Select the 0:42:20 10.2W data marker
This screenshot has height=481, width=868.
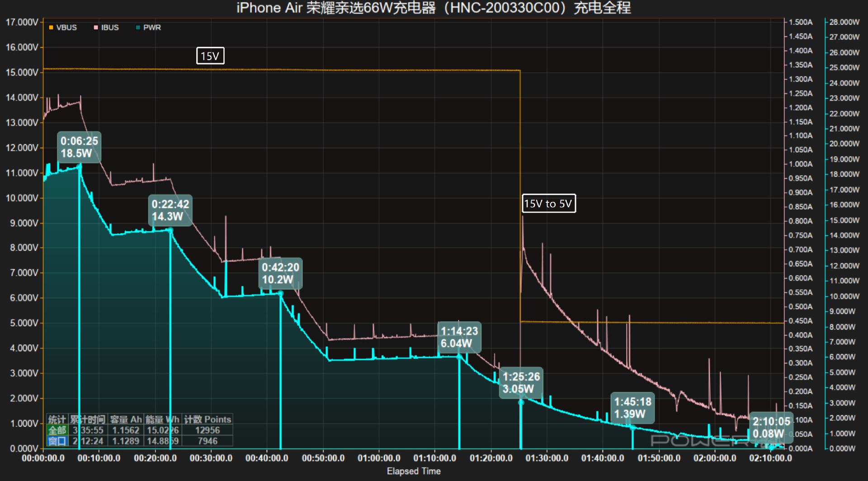(280, 274)
